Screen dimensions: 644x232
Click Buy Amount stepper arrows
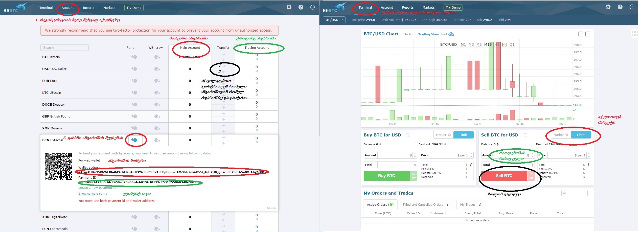415,155
